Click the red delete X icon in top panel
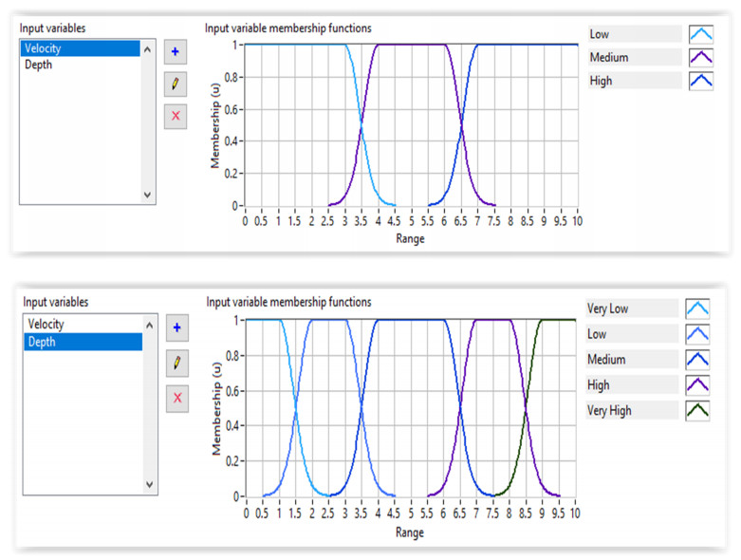The width and height of the screenshot is (741, 560). (176, 117)
